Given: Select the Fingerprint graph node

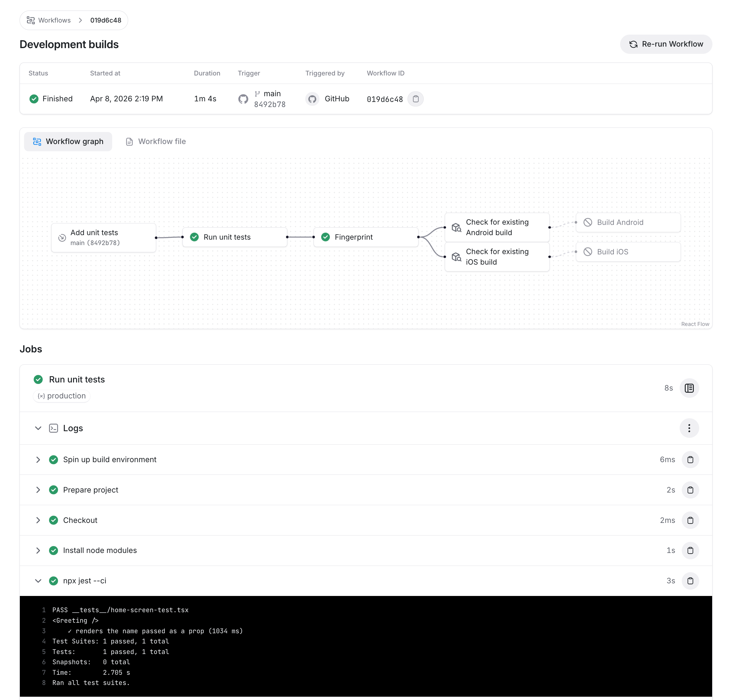Looking at the screenshot, I should (365, 237).
